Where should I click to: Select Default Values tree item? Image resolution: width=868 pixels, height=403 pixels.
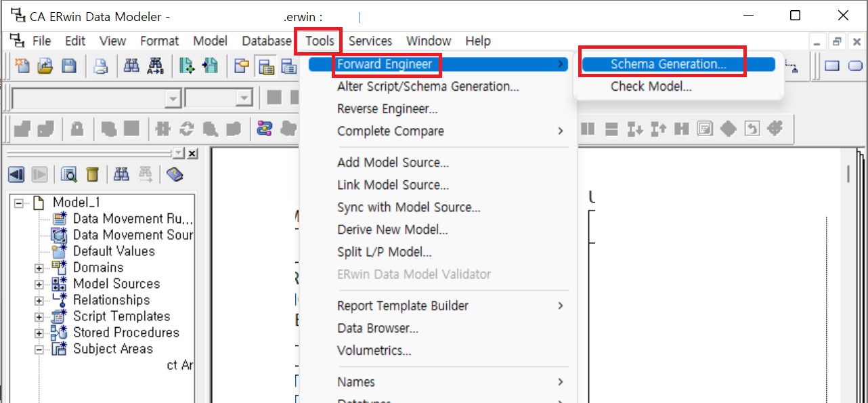pos(114,251)
